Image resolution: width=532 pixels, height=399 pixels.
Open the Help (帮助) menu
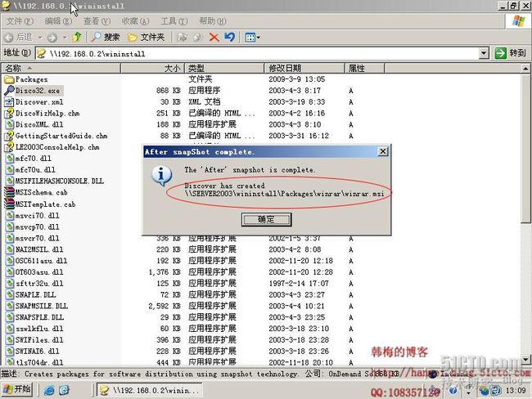(213, 21)
